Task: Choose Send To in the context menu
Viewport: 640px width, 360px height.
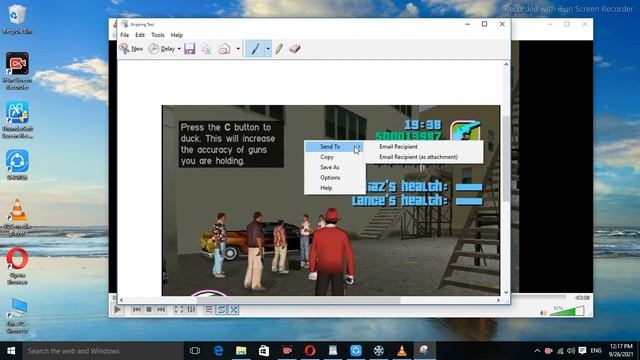Action: [x=335, y=147]
